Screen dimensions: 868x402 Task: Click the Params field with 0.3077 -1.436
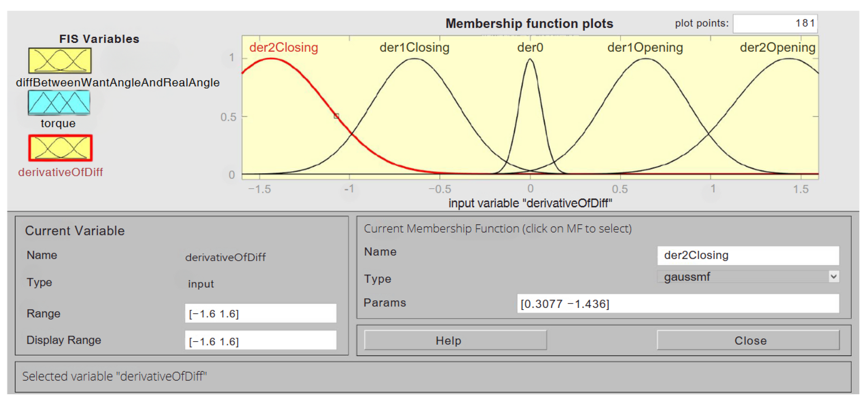click(678, 304)
